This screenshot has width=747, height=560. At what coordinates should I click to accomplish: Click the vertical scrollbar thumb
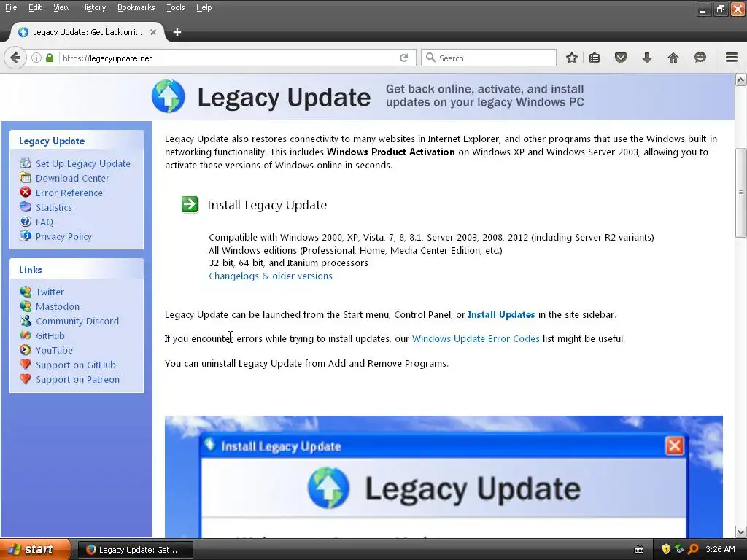(x=740, y=192)
